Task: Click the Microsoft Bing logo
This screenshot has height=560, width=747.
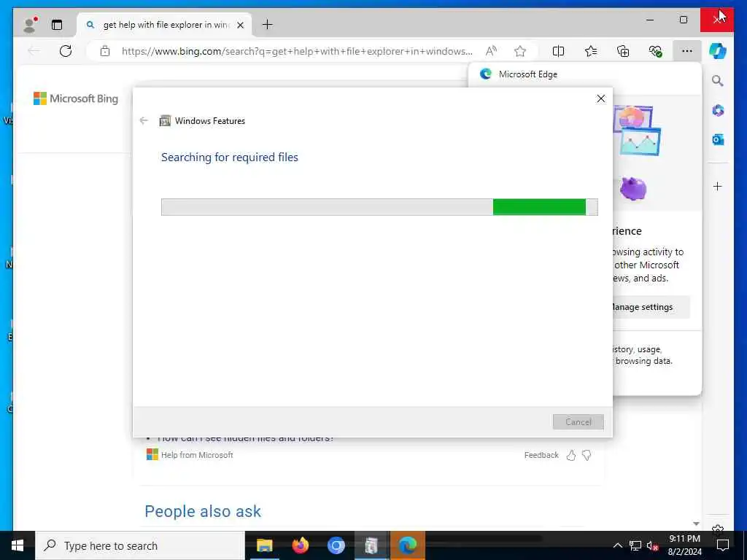Action: pyautogui.click(x=76, y=98)
